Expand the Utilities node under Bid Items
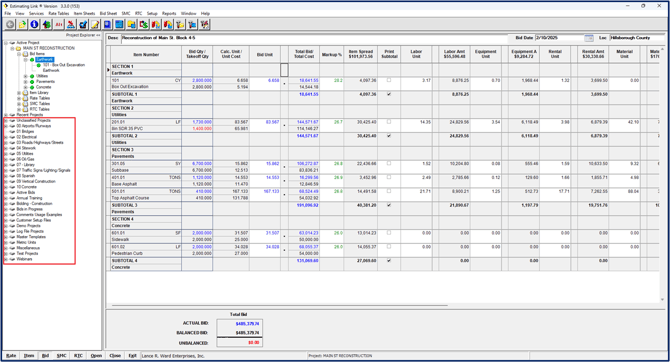This screenshot has height=362, width=670. point(26,76)
